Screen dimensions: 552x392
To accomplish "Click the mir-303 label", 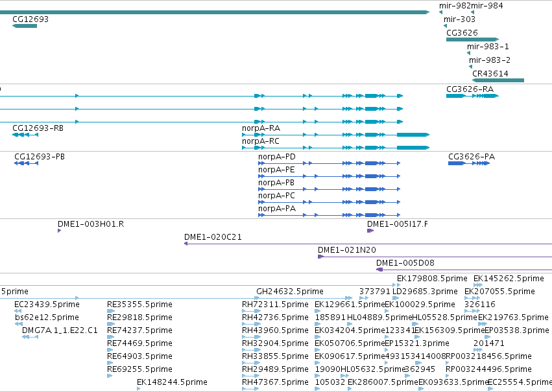I will pos(459,19).
